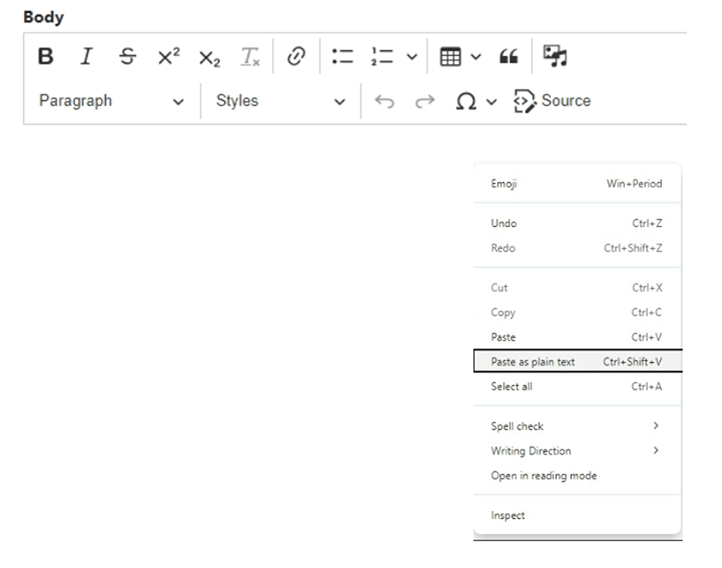Open the Paragraph format dropdown
This screenshot has width=722, height=568.
pyautogui.click(x=112, y=101)
